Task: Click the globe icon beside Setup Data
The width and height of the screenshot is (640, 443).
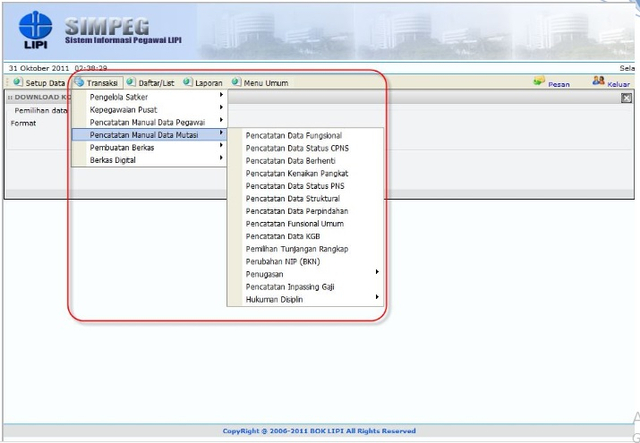Action: pos(18,82)
